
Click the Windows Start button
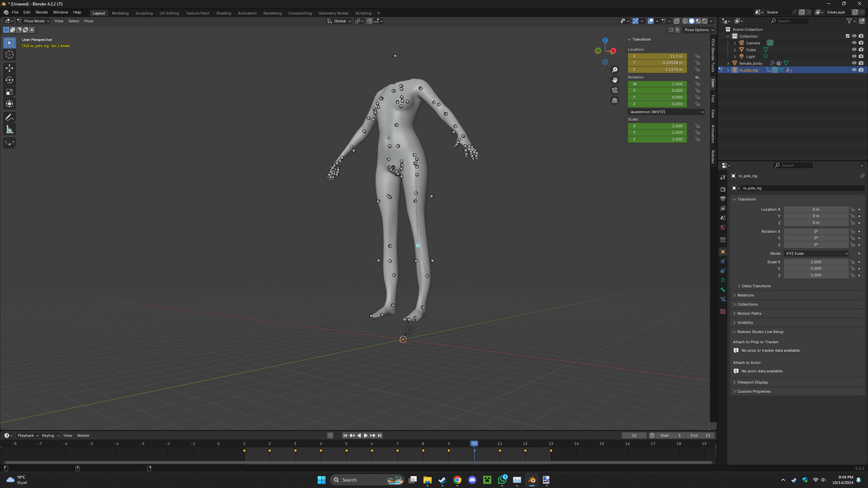pyautogui.click(x=321, y=480)
